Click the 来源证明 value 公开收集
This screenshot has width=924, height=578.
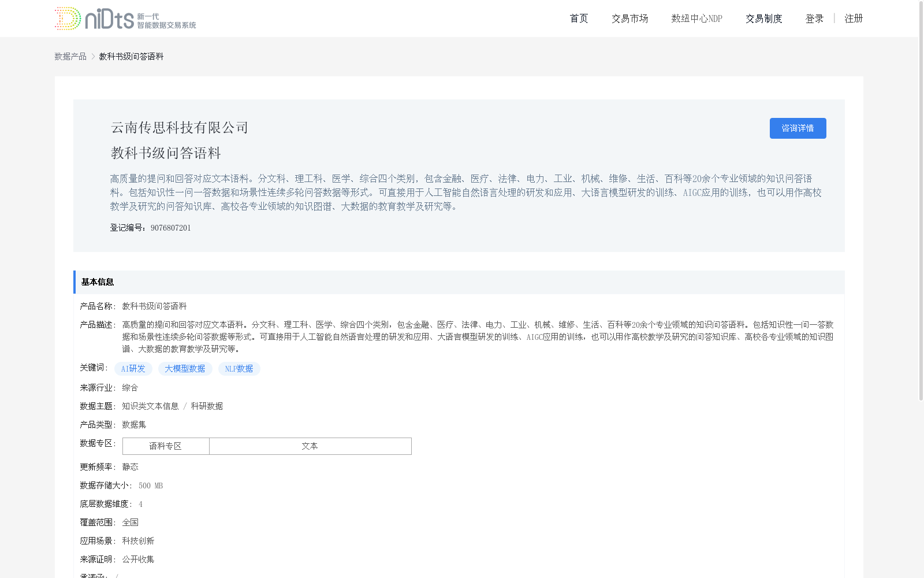[x=138, y=560]
